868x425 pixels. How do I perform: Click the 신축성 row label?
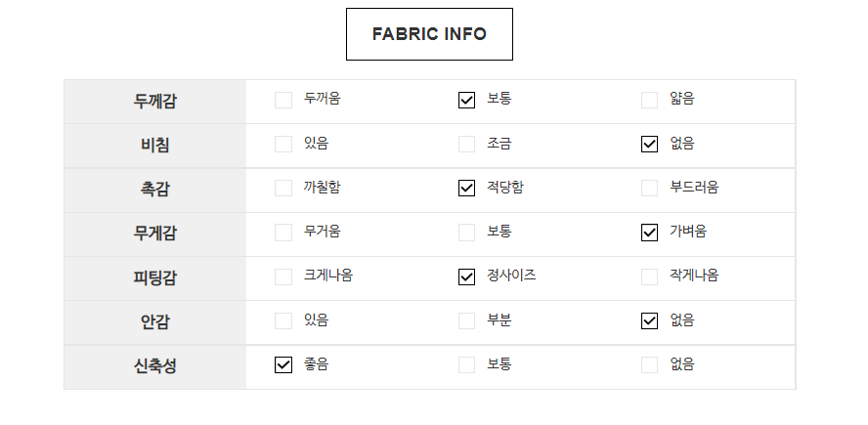pyautogui.click(x=155, y=366)
